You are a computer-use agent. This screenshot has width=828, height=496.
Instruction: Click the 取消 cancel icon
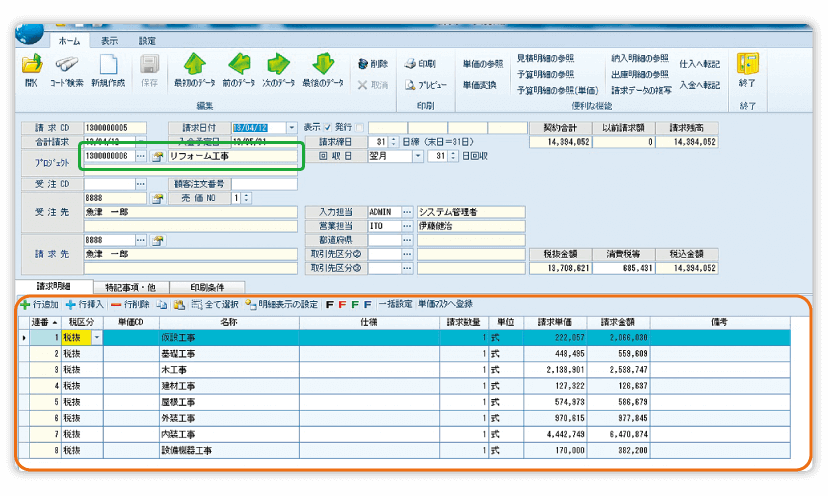click(x=362, y=85)
